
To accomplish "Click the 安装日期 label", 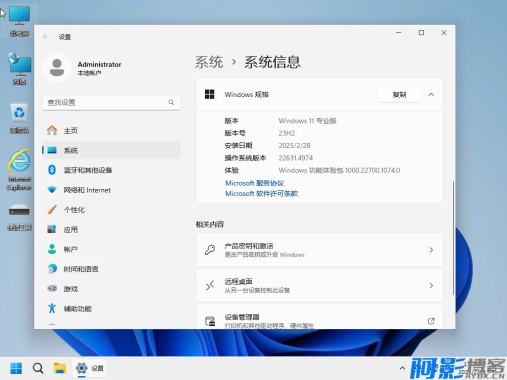I will [238, 145].
